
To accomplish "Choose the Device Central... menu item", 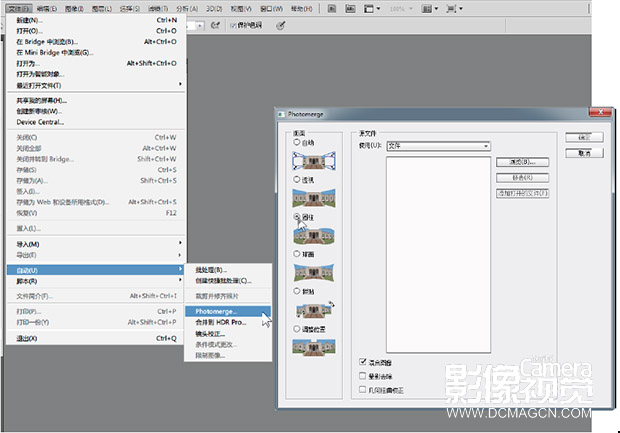I will (96, 122).
